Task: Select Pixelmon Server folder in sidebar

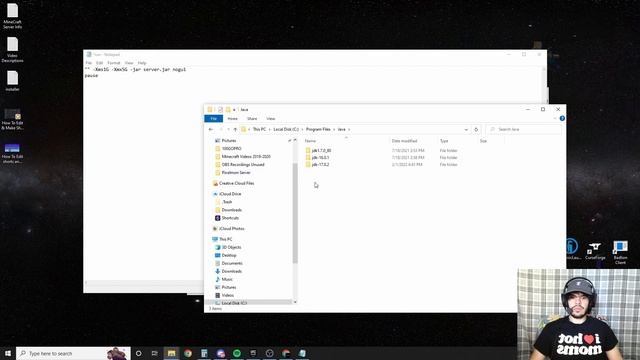Action: [x=236, y=173]
